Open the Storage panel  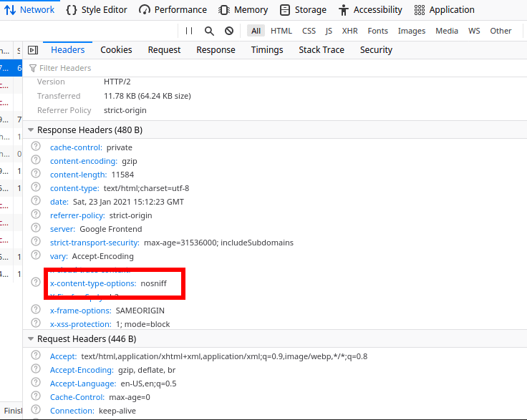(303, 10)
